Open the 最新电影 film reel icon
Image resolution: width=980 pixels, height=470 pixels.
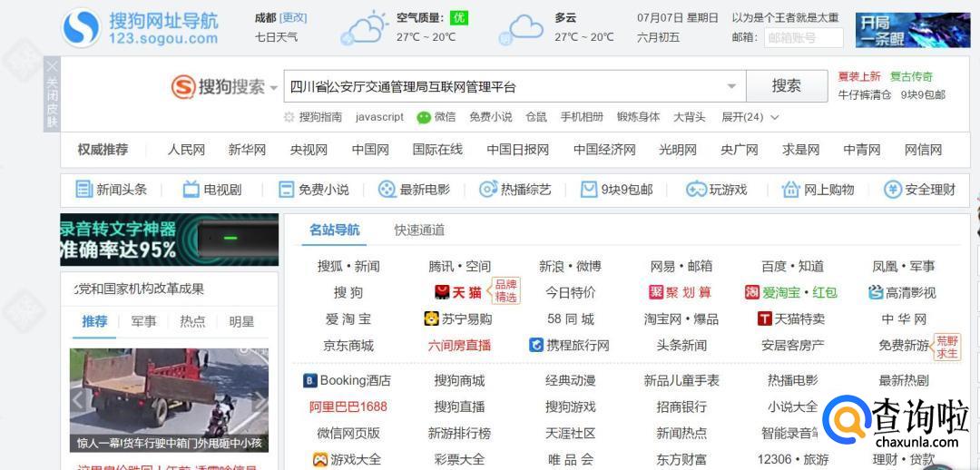tap(387, 189)
